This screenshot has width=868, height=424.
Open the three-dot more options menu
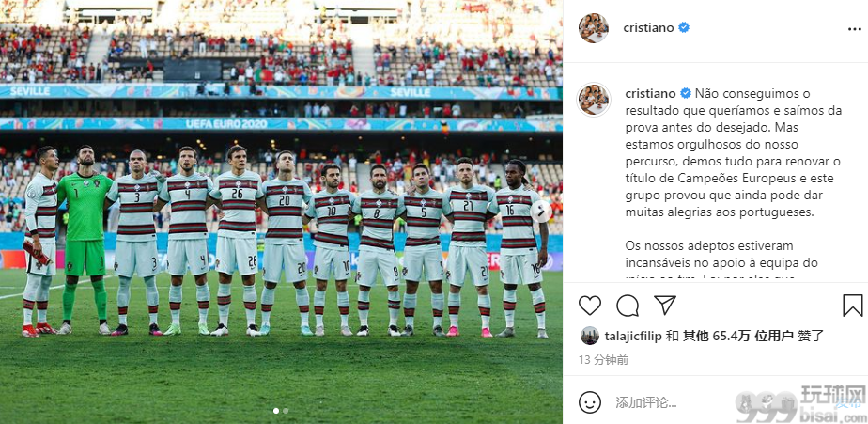pyautogui.click(x=854, y=29)
